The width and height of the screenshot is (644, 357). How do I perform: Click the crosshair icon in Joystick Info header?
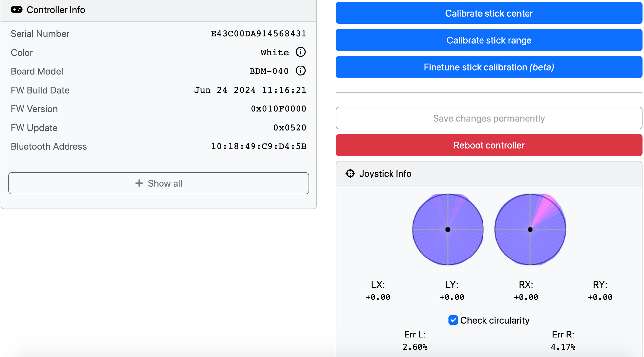[350, 173]
